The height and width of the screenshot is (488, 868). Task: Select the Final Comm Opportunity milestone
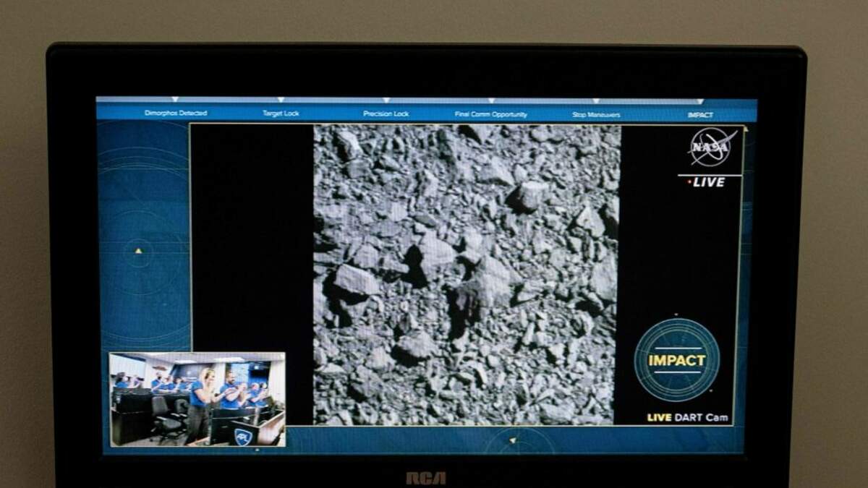[490, 114]
